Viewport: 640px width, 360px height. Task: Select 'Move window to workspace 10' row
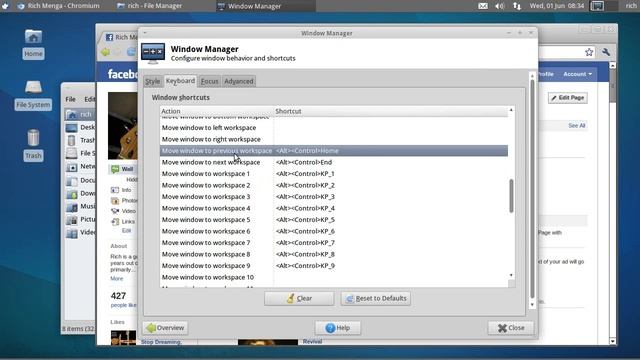[x=334, y=277]
